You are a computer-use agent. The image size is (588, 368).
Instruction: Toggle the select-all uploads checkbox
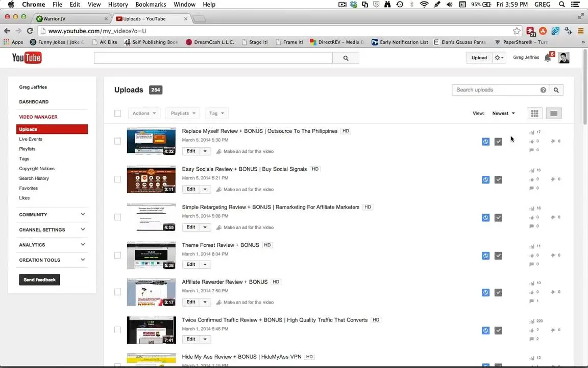(x=118, y=113)
